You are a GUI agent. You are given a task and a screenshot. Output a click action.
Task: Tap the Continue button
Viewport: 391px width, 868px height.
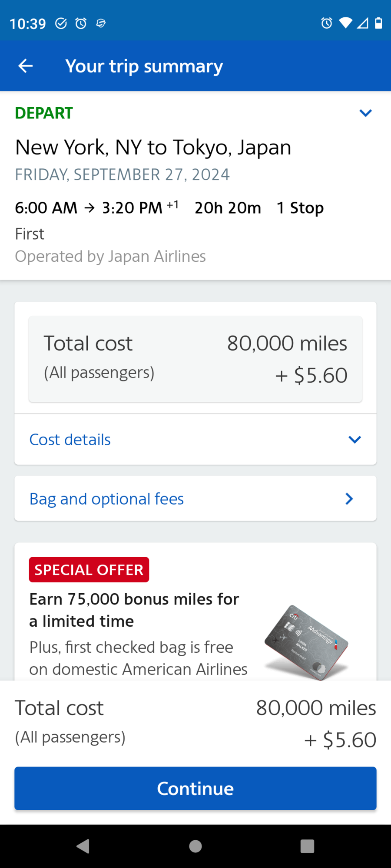click(x=195, y=788)
